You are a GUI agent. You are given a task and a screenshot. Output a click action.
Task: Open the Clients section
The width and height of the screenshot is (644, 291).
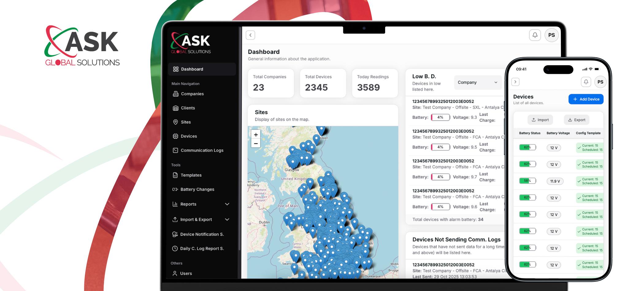188,108
